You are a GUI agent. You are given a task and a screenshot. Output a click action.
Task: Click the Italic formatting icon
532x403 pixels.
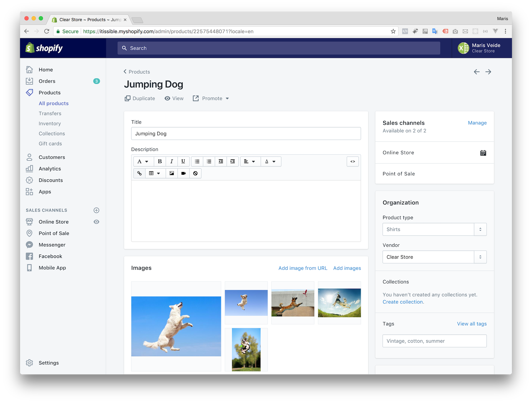[171, 162]
